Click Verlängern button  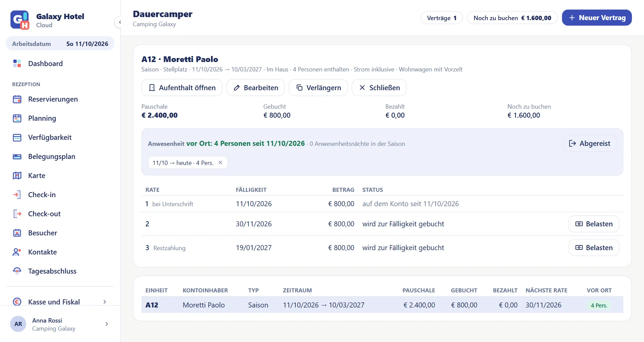tap(318, 88)
